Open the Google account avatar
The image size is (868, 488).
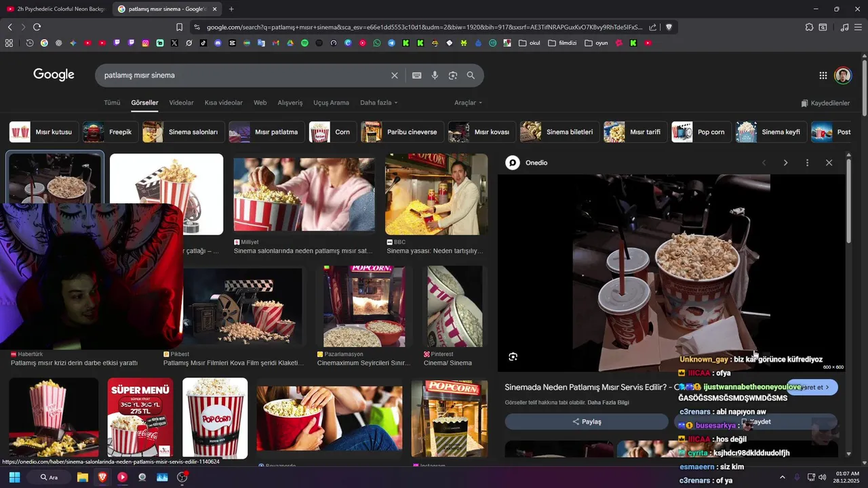[843, 75]
